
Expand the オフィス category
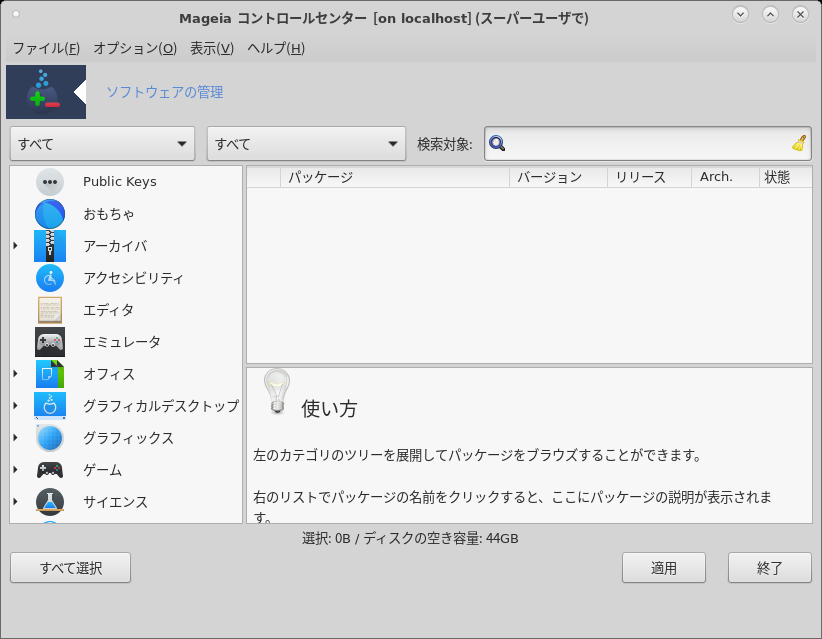point(15,373)
